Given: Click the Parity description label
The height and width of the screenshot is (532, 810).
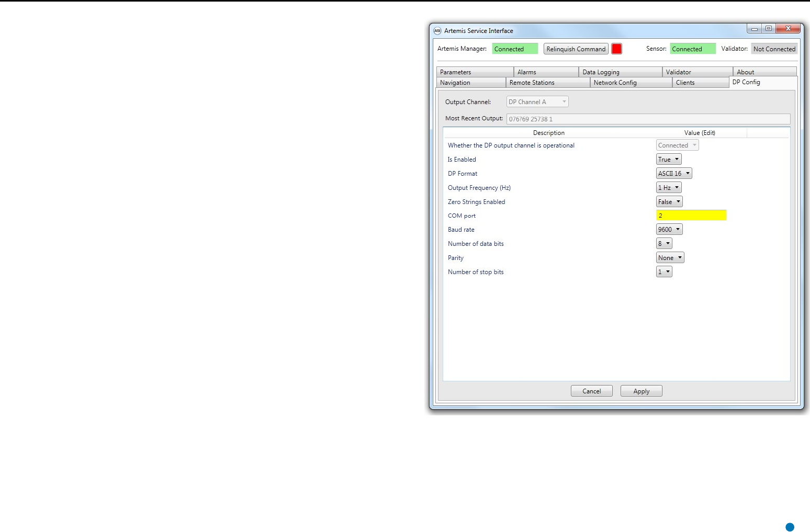Looking at the screenshot, I should click(x=456, y=258).
